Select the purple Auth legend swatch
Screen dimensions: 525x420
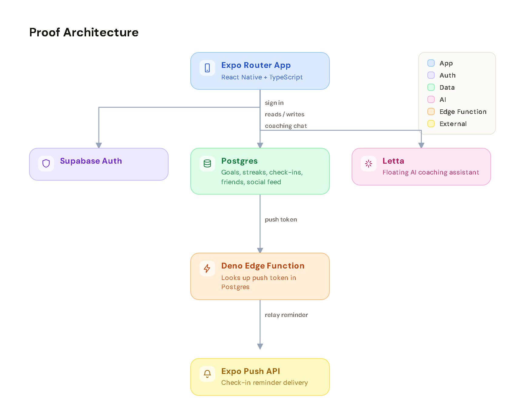pyautogui.click(x=431, y=75)
